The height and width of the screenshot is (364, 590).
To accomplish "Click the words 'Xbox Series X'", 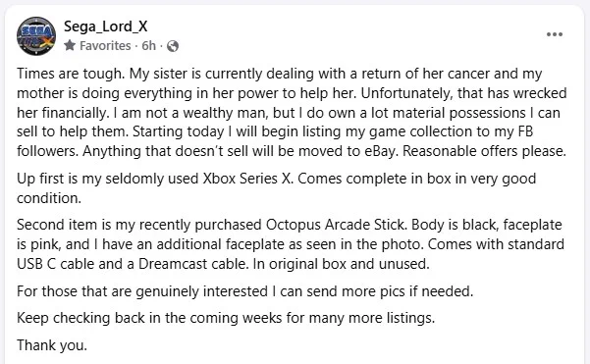I will (247, 179).
